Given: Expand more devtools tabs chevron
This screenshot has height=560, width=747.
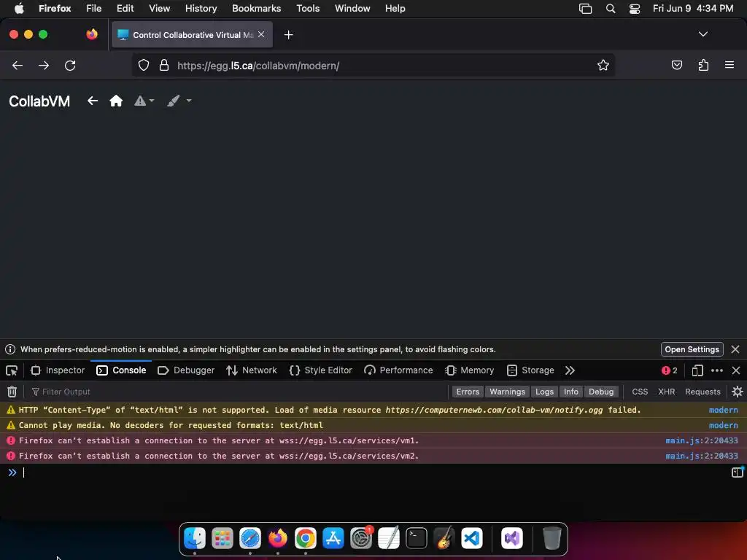Looking at the screenshot, I should pyautogui.click(x=570, y=370).
